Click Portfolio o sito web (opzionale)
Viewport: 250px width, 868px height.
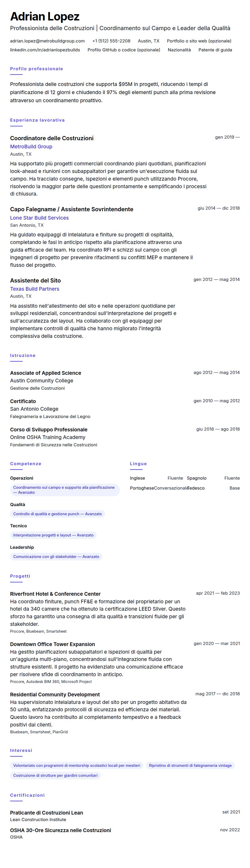click(199, 41)
